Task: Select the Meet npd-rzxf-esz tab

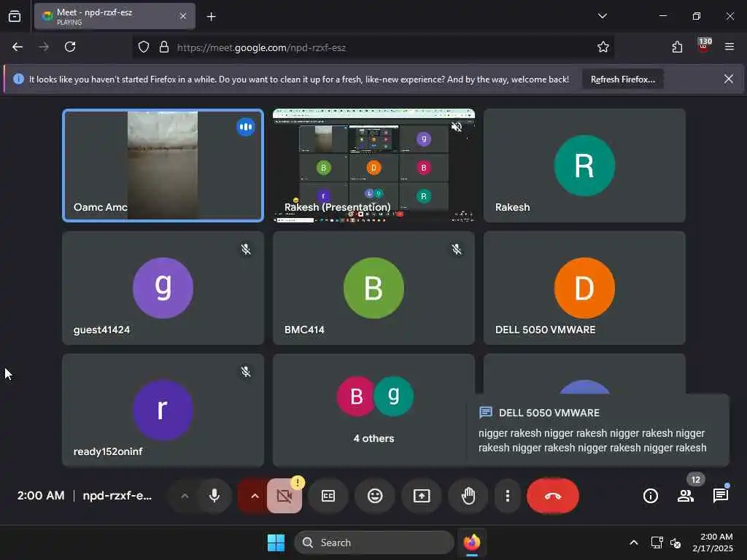Action: (115, 16)
